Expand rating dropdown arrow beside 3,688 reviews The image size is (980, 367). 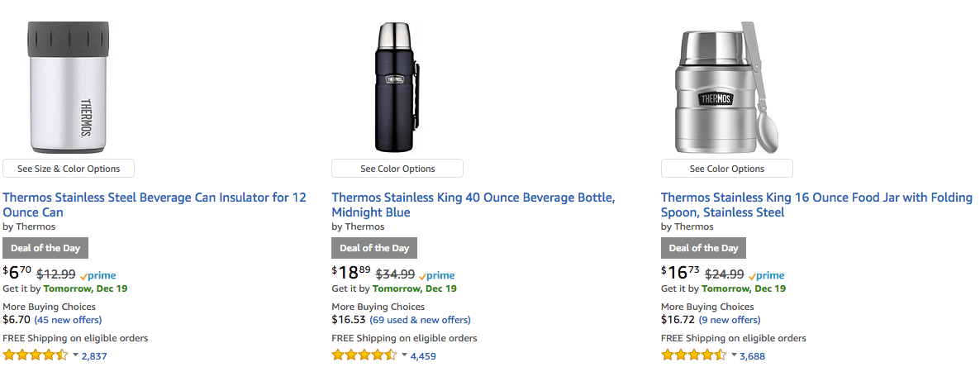pos(734,355)
